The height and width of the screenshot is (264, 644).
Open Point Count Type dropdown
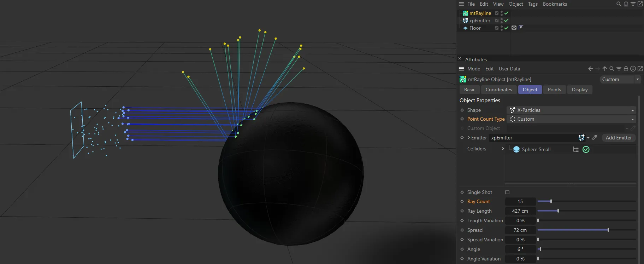[571, 119]
